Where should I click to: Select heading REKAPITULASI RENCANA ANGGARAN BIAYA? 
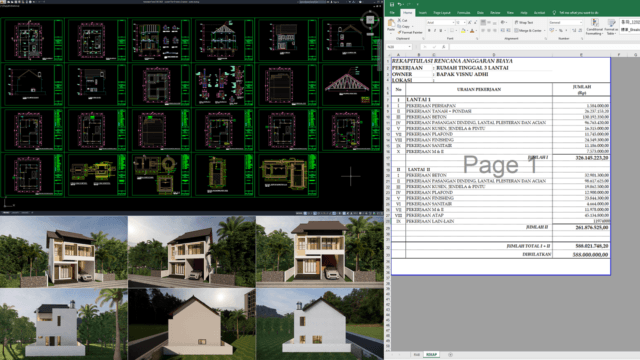452,61
